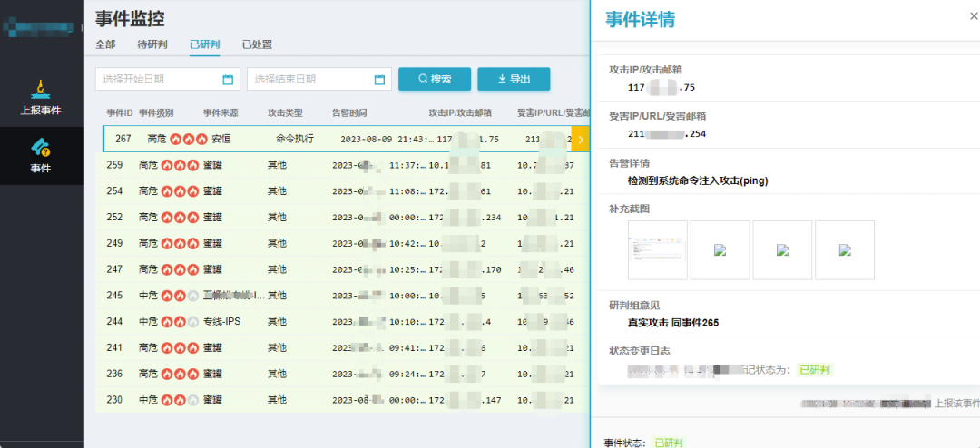Click calendar icon in start date field
The height and width of the screenshot is (448, 980).
tap(228, 80)
